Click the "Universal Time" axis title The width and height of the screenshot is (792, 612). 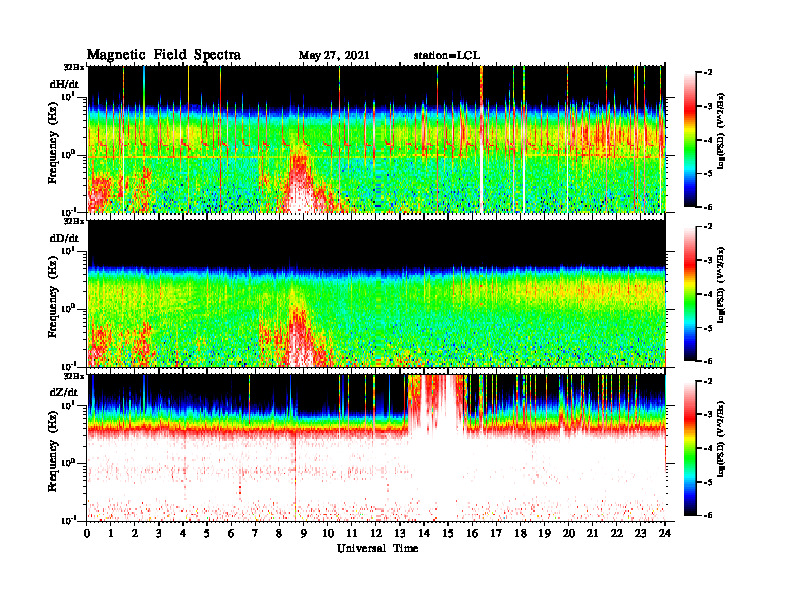(x=378, y=548)
